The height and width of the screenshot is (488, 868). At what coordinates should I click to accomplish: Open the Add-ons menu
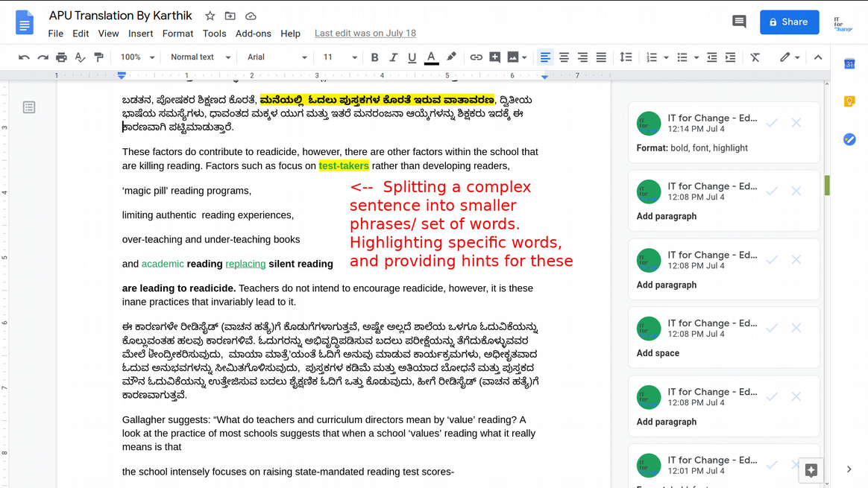[253, 34]
